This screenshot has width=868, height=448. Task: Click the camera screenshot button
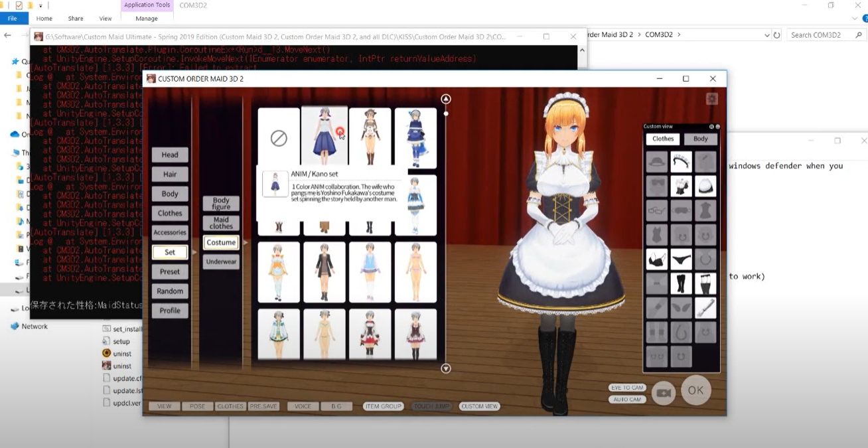[664, 393]
